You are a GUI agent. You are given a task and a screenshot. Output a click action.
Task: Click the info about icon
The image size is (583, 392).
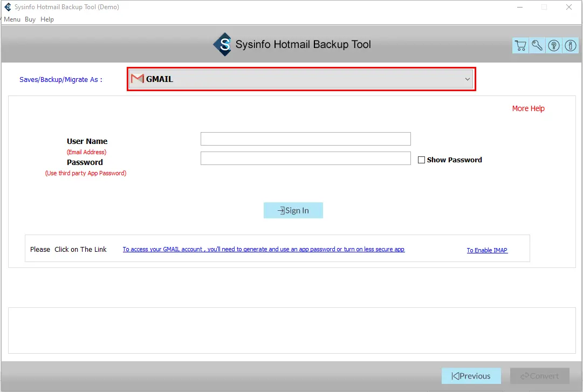coord(571,45)
